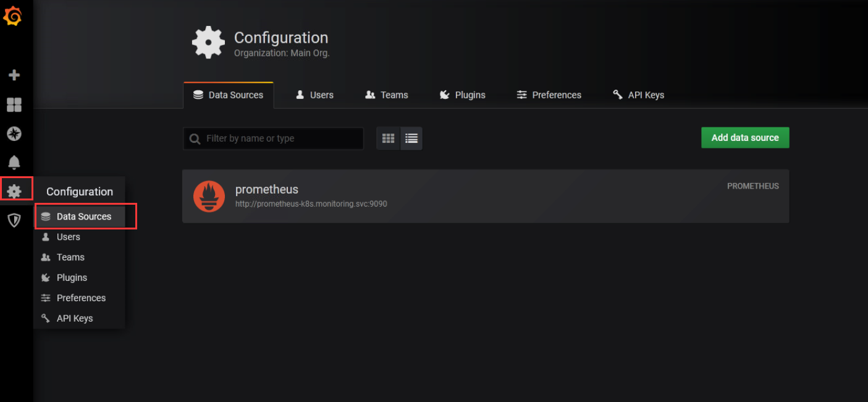Click the Add data source button
This screenshot has width=868, height=402.
pos(745,138)
